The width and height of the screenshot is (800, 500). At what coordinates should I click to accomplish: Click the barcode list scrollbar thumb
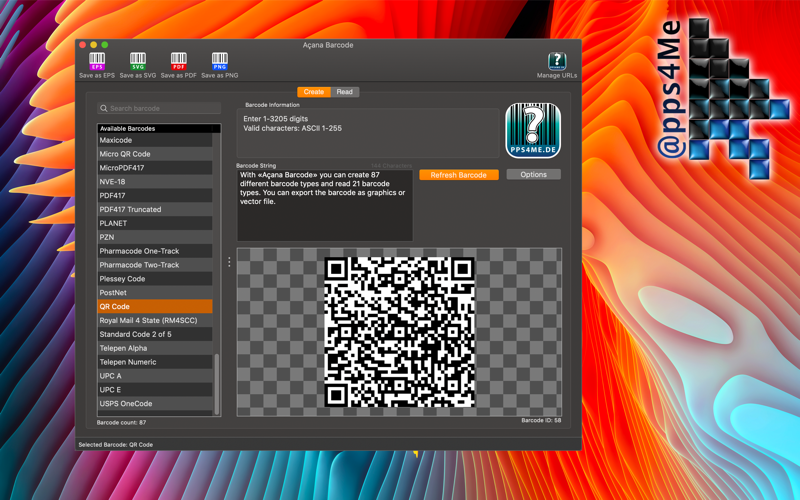(x=217, y=384)
